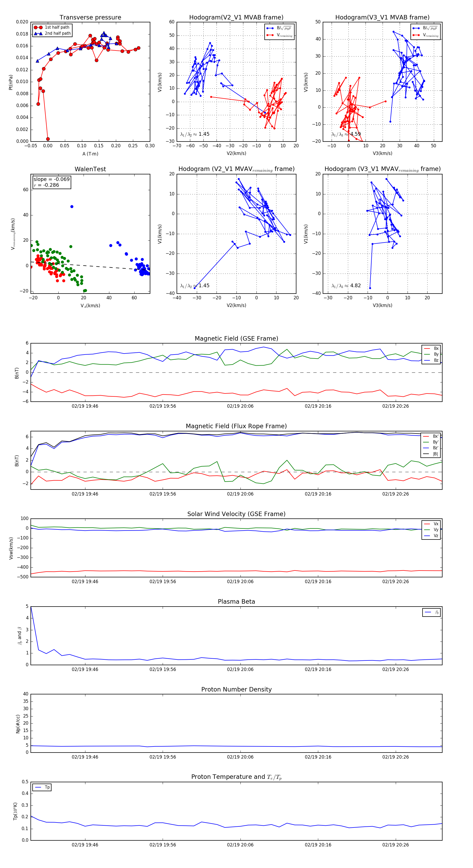Click the 'Pt(nPa)' y-axis label
This screenshot has width=473, height=868.
11,82
